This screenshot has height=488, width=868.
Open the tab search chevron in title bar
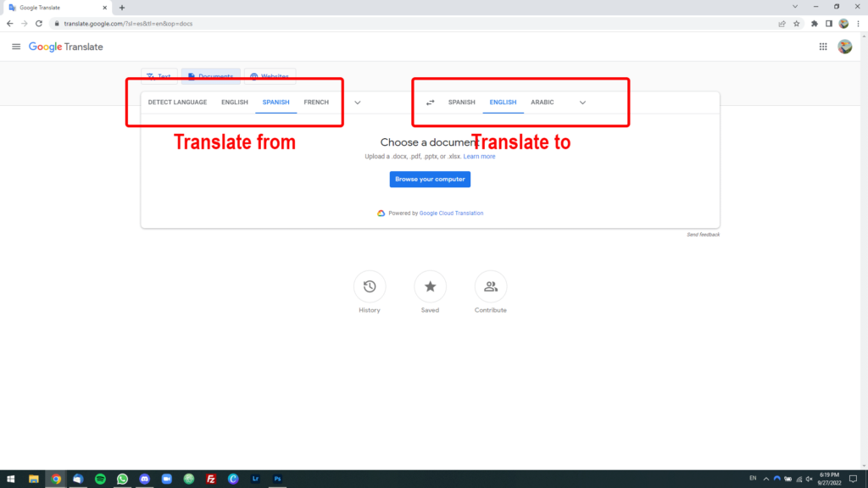795,7
